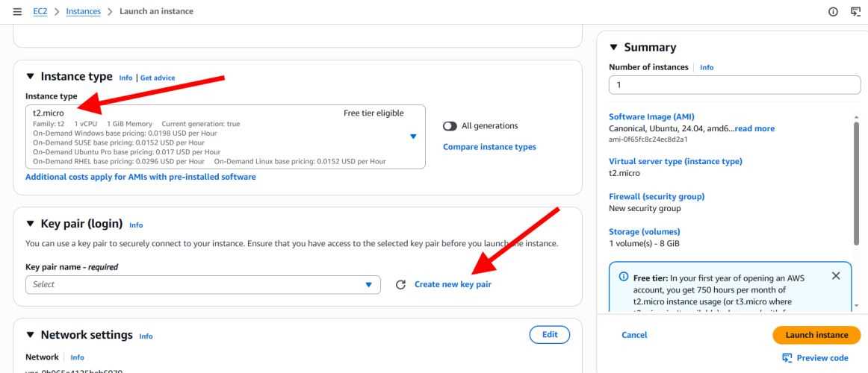Collapse the Summary panel
868x373 pixels.
coord(614,48)
